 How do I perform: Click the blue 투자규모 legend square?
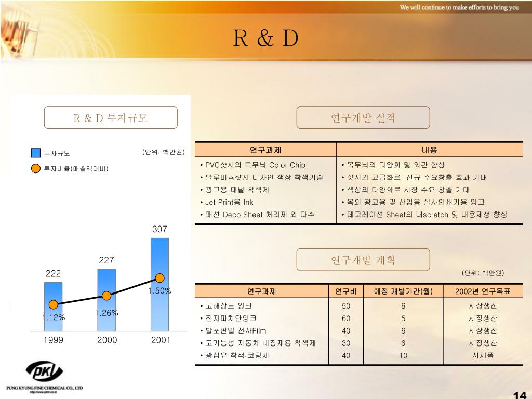click(x=36, y=153)
